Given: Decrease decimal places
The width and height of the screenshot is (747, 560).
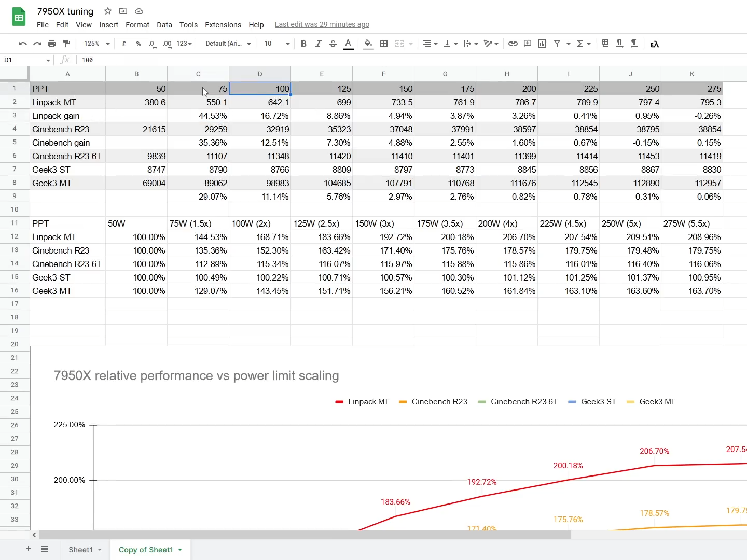Looking at the screenshot, I should [152, 44].
